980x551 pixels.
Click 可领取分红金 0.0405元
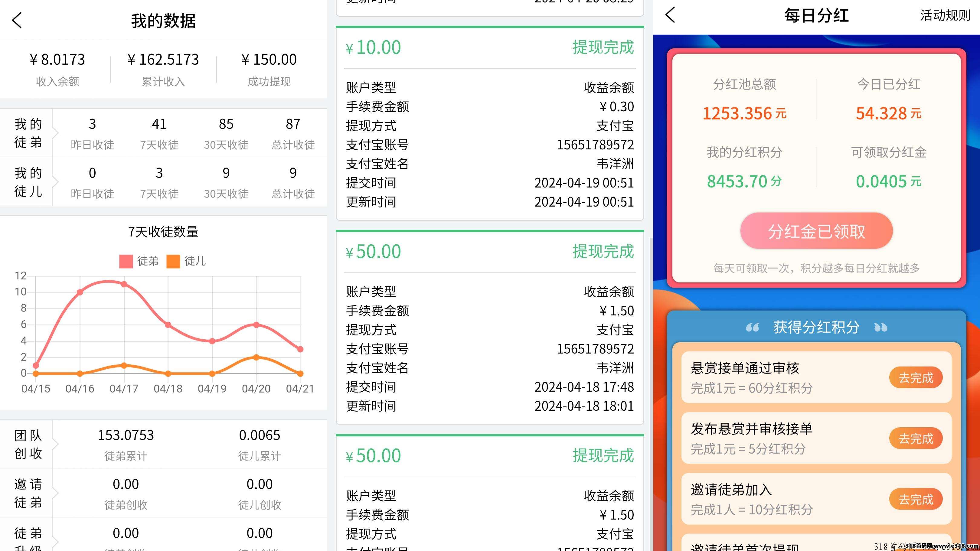click(x=888, y=181)
